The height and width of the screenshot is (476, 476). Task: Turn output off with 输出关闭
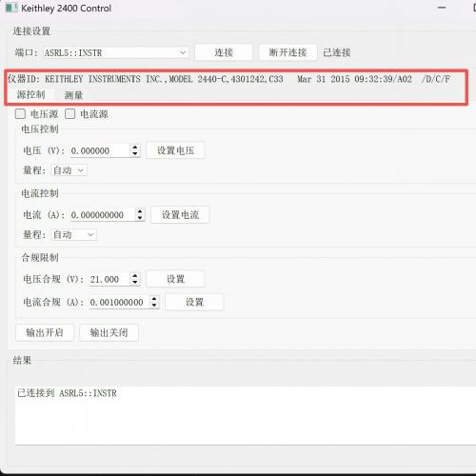click(x=109, y=332)
